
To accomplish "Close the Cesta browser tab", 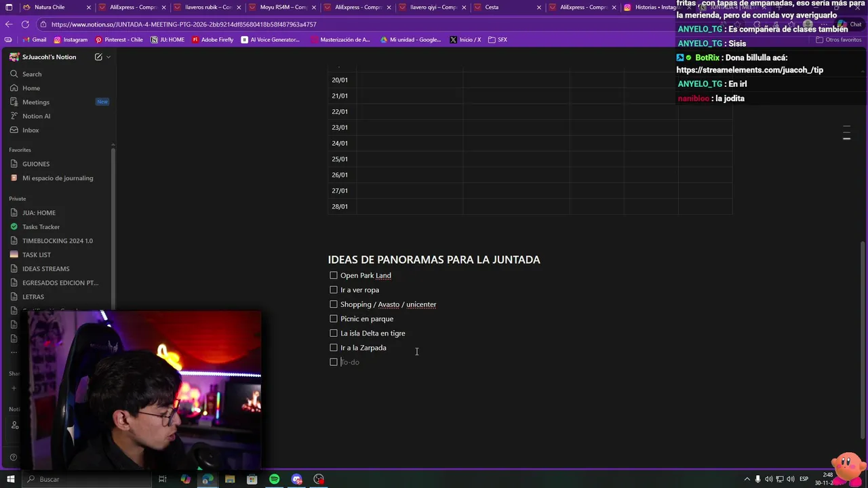I will (x=539, y=7).
